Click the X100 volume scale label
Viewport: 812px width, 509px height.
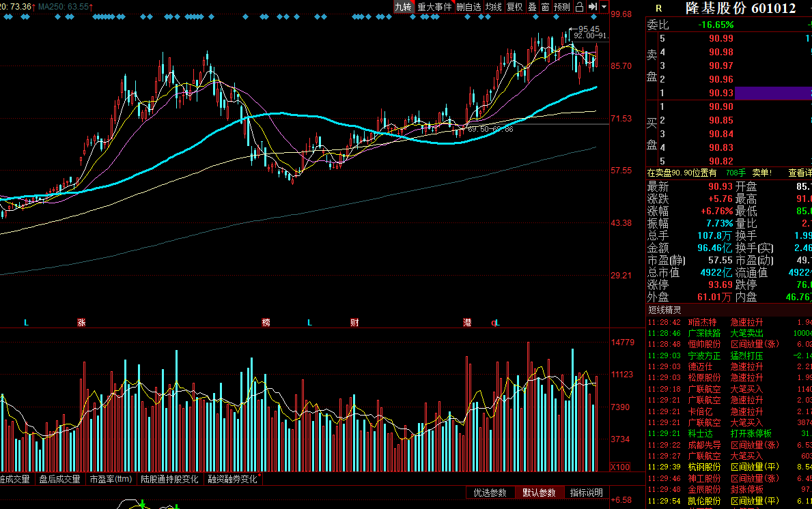coord(620,467)
